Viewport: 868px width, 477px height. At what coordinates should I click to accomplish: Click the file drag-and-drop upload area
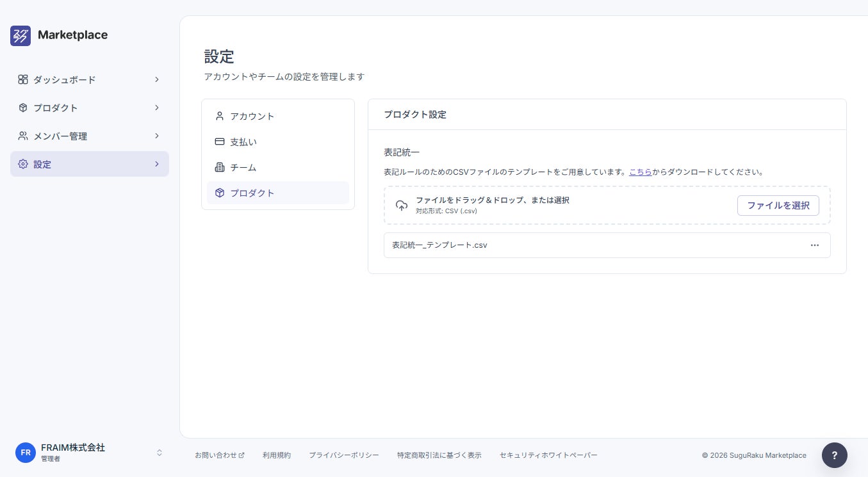tap(607, 206)
